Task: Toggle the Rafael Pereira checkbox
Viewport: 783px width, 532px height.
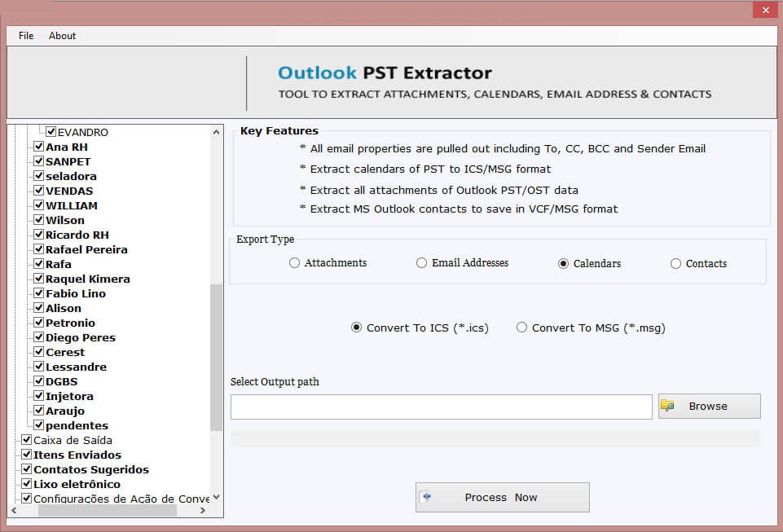Action: 39,248
